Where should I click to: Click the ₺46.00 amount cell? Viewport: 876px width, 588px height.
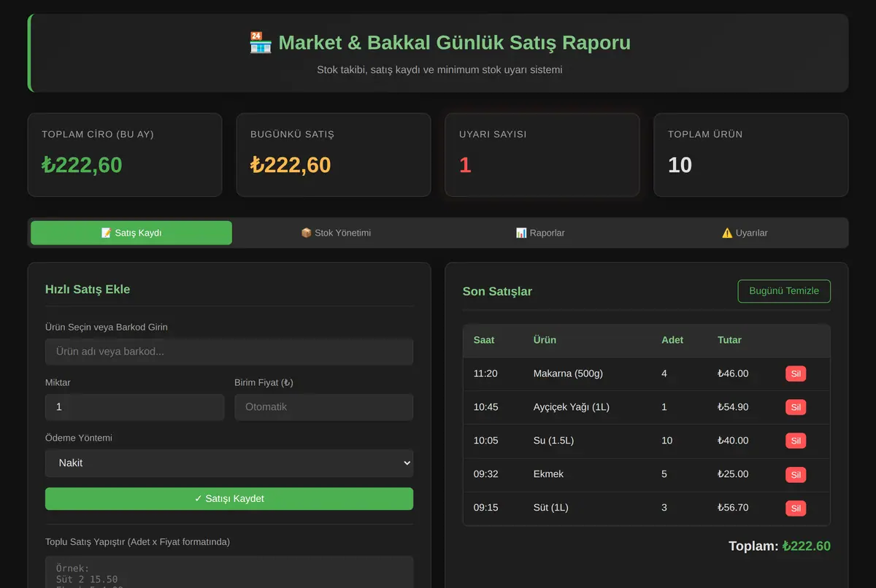click(733, 374)
